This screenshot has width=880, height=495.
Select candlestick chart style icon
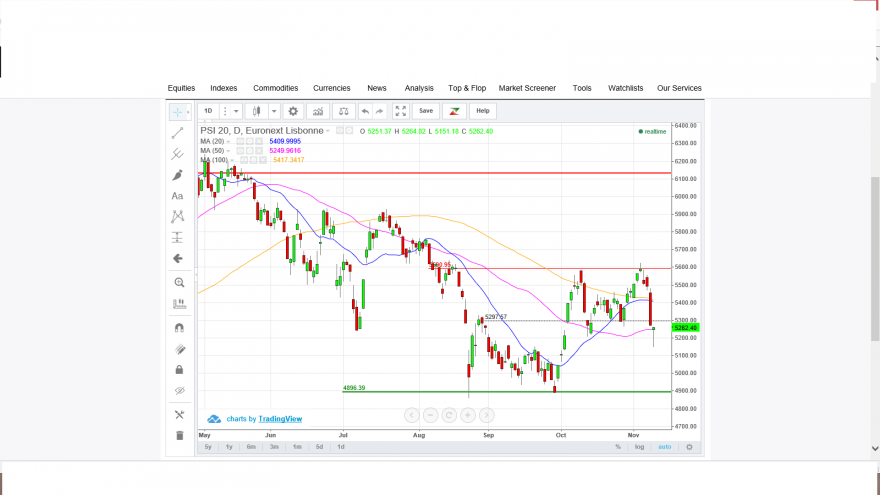[256, 111]
